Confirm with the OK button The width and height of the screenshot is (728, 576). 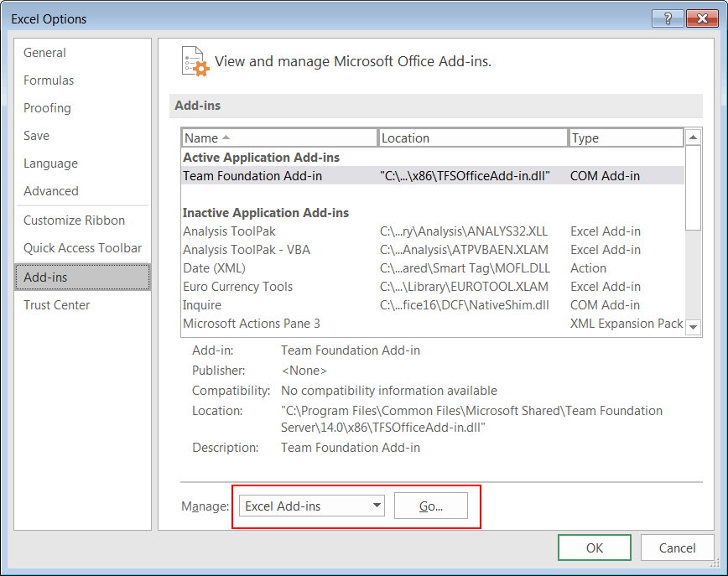click(x=595, y=547)
